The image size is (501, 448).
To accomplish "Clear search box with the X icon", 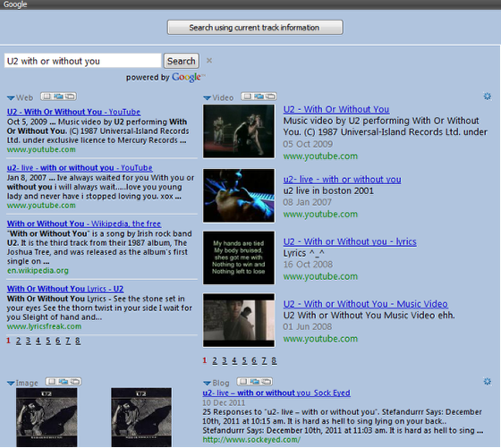I will tap(209, 60).
